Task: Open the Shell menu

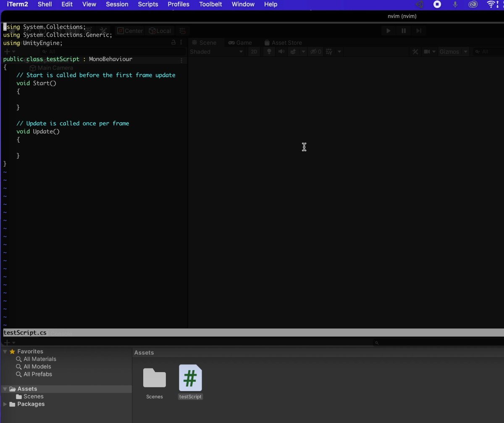Action: (x=45, y=4)
